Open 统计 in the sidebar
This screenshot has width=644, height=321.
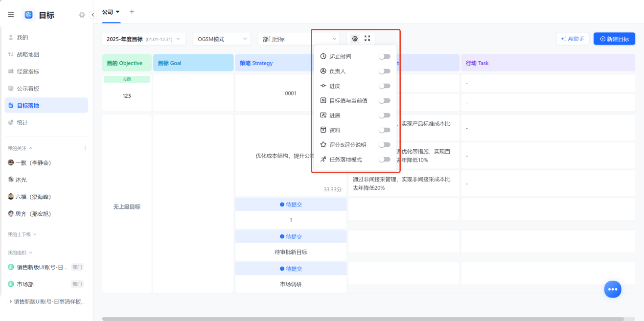[x=46, y=122]
